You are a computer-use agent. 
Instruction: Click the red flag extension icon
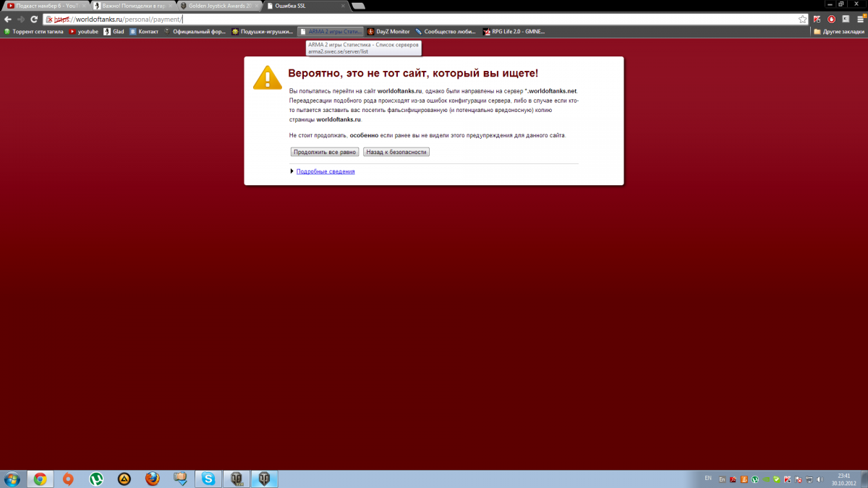[817, 20]
